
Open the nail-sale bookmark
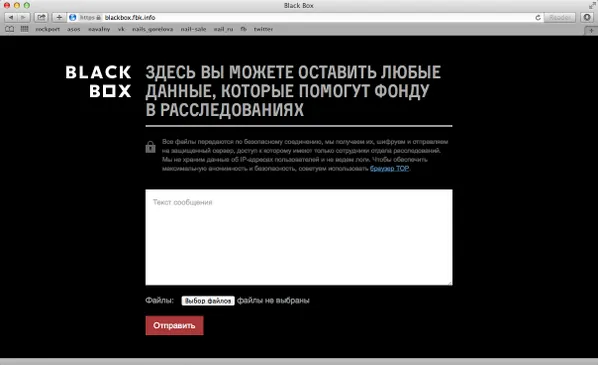coord(193,29)
